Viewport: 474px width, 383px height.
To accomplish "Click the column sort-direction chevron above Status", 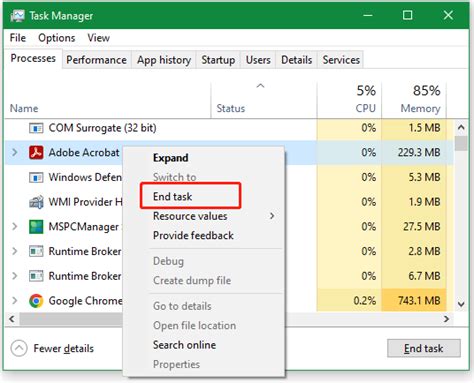I will click(x=260, y=86).
